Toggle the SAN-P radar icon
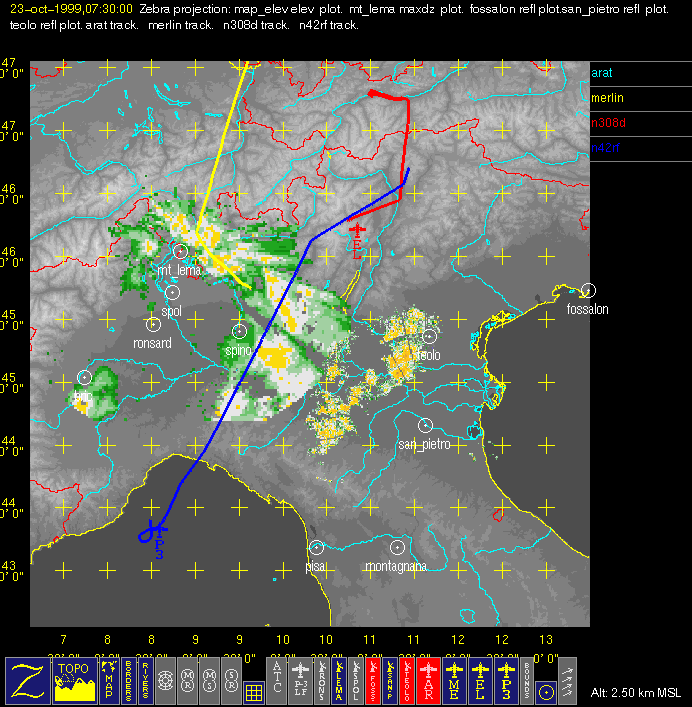 (x=390, y=680)
